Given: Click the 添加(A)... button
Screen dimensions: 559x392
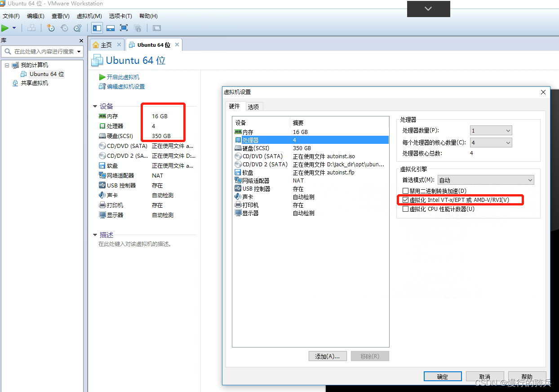Looking at the screenshot, I should click(x=328, y=356).
